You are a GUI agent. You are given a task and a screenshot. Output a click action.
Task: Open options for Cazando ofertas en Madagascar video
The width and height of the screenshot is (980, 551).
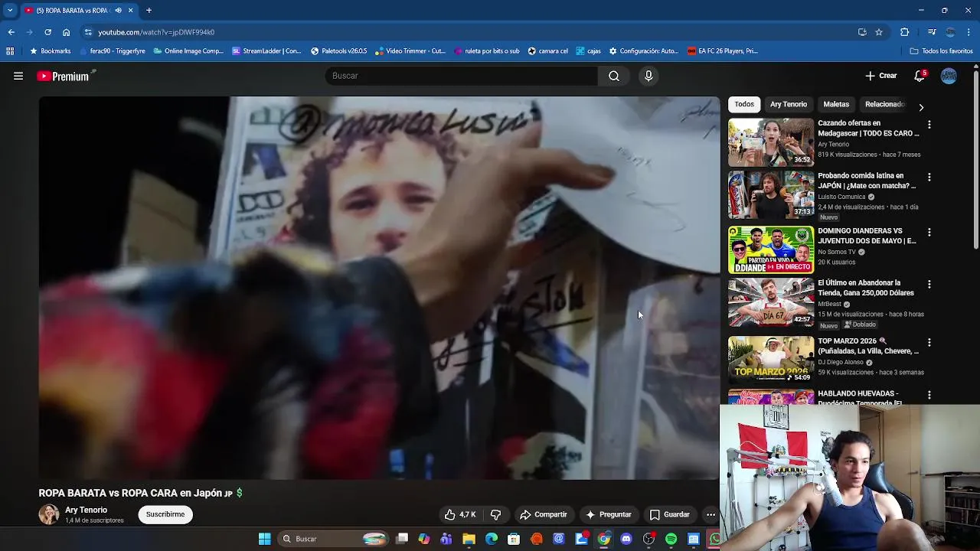[x=929, y=124]
